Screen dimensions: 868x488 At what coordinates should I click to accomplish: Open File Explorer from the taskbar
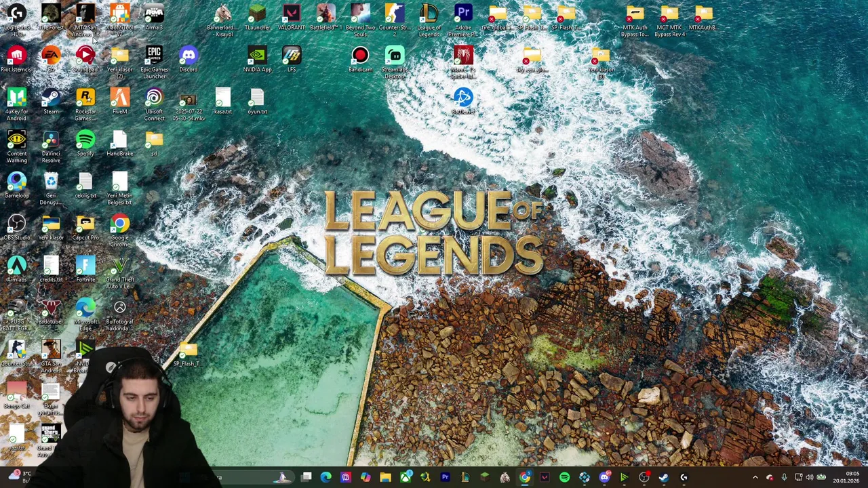(x=385, y=478)
